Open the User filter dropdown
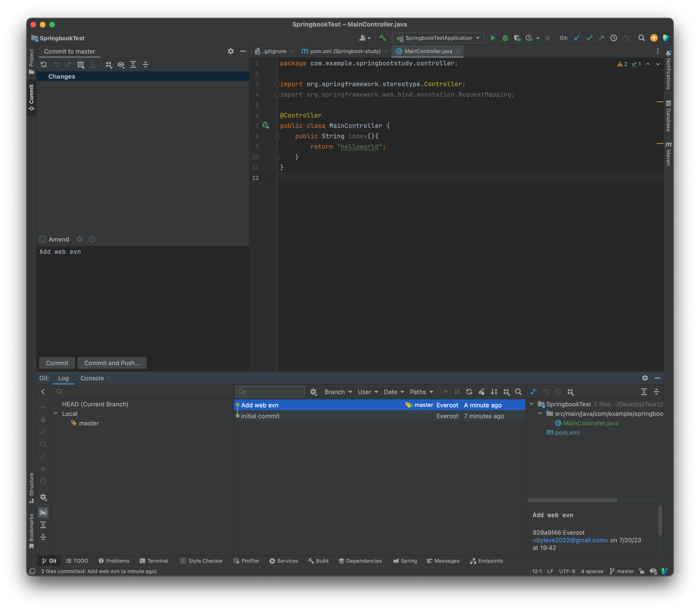The image size is (700, 611). click(x=368, y=392)
